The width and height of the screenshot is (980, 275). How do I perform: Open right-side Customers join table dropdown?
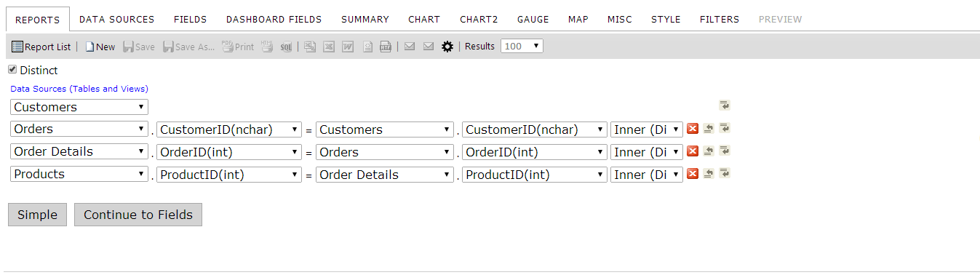385,129
